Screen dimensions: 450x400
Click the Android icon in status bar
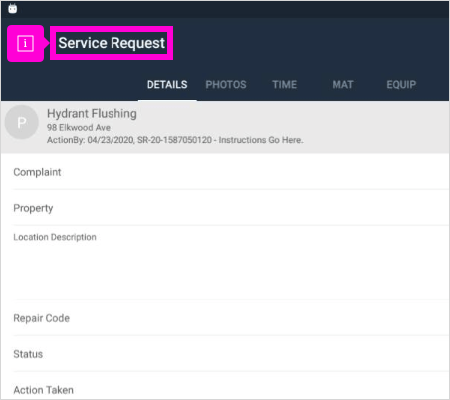point(13,9)
